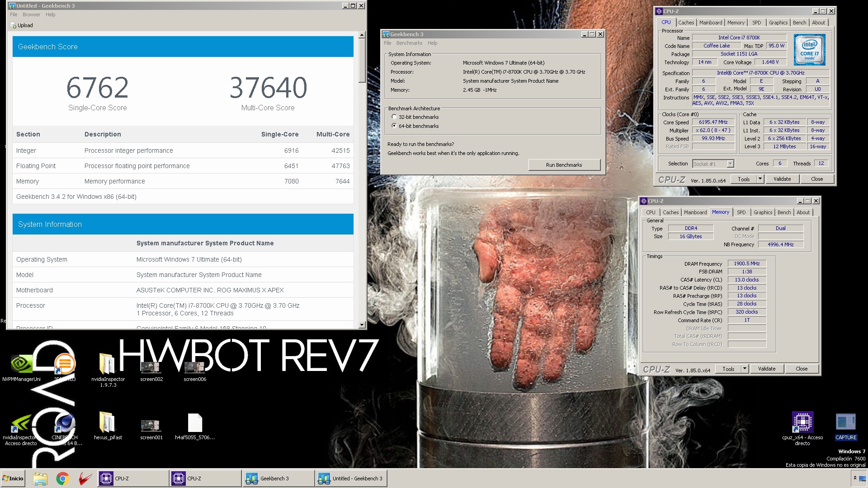The image size is (868, 488).
Task: Open screen001 desktop image file
Action: pos(151,429)
